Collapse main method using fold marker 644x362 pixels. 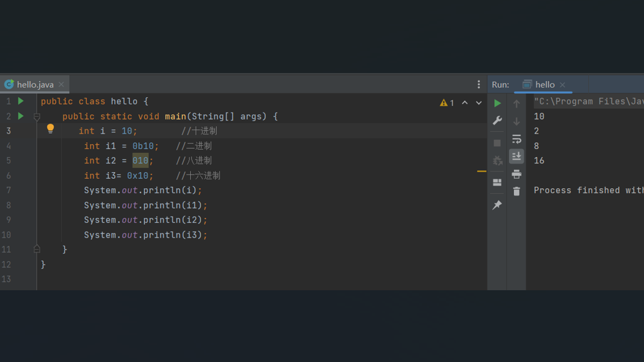[37, 116]
